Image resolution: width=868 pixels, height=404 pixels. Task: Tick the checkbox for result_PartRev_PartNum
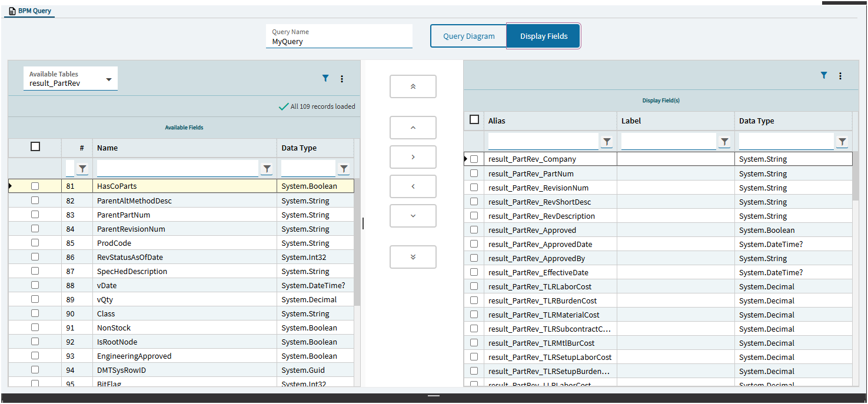point(474,173)
